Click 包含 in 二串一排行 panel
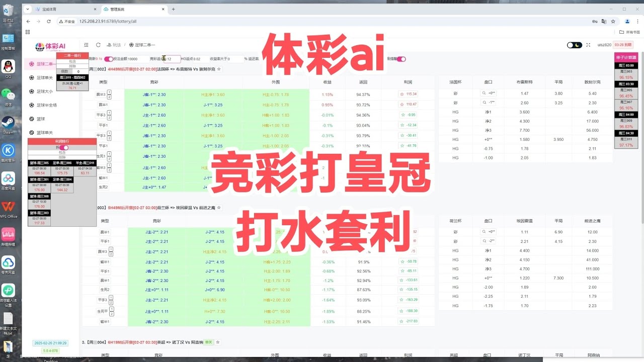This screenshot has width=644, height=362. click(x=72, y=61)
